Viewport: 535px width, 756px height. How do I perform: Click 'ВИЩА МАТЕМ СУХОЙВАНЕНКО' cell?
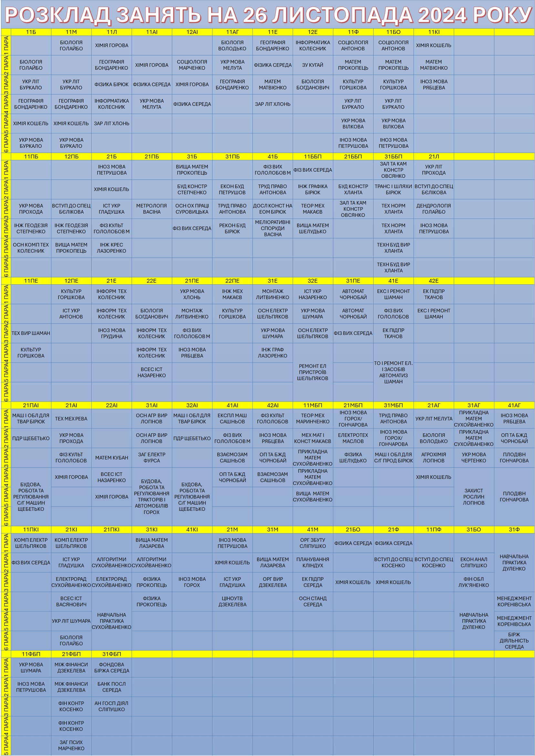pyautogui.click(x=313, y=497)
